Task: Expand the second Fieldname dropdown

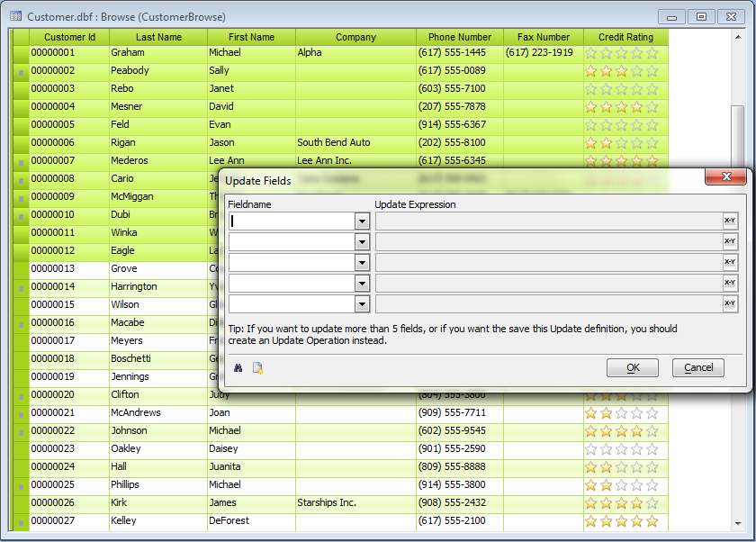Action: tap(362, 242)
